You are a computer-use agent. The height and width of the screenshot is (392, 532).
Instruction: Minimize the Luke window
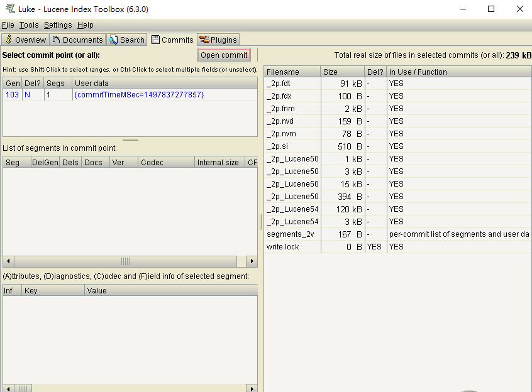463,9
